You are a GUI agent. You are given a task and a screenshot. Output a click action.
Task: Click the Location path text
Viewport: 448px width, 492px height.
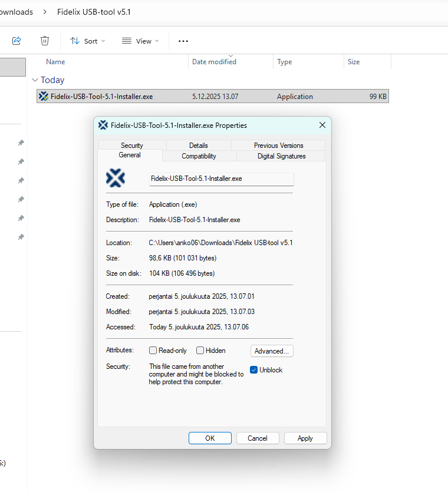pos(220,243)
